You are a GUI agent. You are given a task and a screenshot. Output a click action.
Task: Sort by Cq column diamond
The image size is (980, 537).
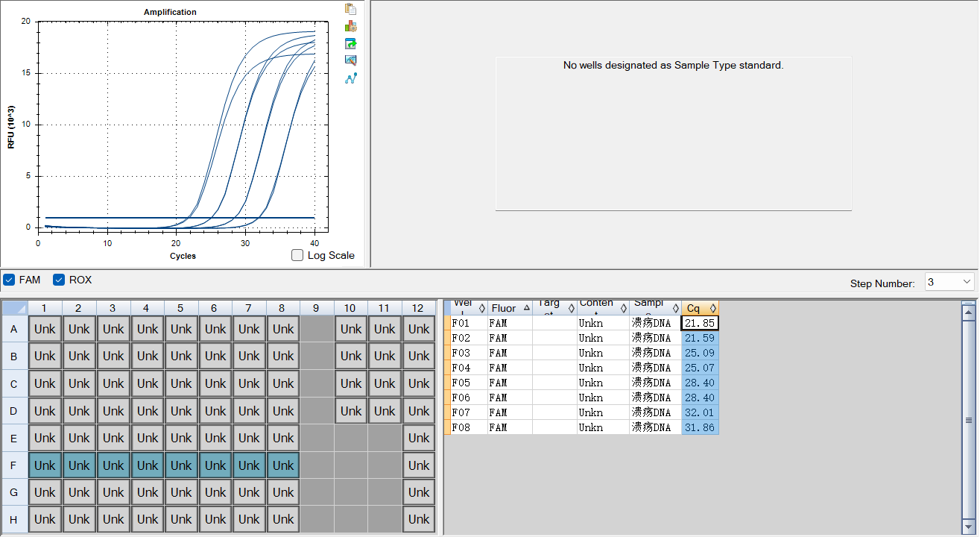[713, 308]
